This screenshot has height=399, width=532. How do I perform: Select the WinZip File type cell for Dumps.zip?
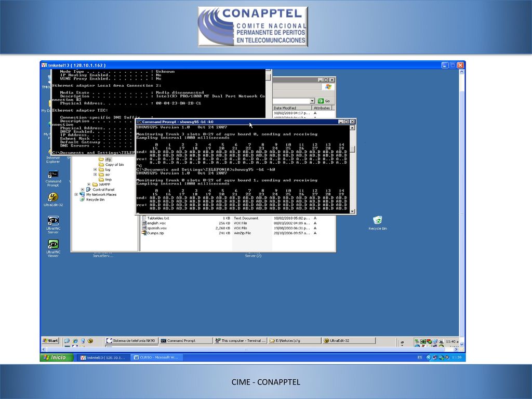click(242, 233)
